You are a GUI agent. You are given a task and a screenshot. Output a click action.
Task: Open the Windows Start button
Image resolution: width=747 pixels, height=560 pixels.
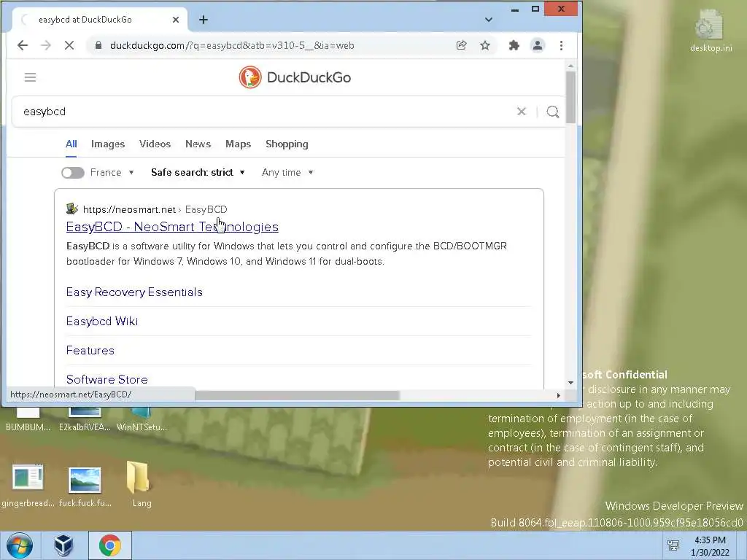coord(19,545)
